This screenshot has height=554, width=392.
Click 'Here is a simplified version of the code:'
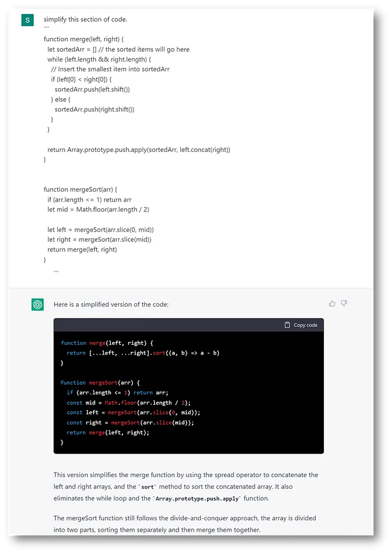pyautogui.click(x=111, y=305)
